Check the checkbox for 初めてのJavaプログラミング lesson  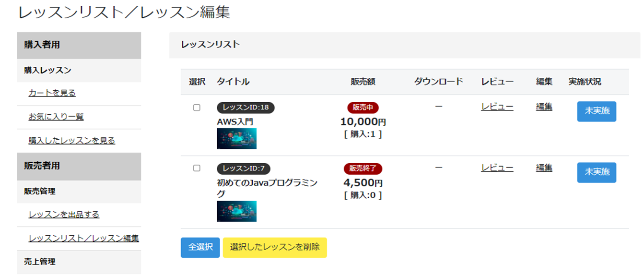click(197, 168)
